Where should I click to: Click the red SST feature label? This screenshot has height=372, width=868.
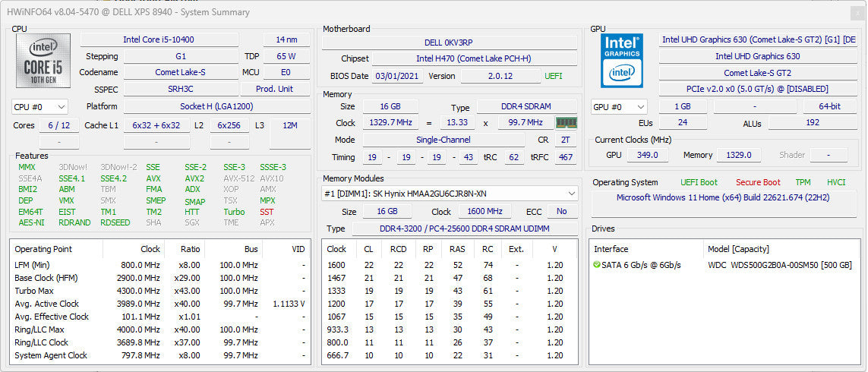[x=267, y=212]
